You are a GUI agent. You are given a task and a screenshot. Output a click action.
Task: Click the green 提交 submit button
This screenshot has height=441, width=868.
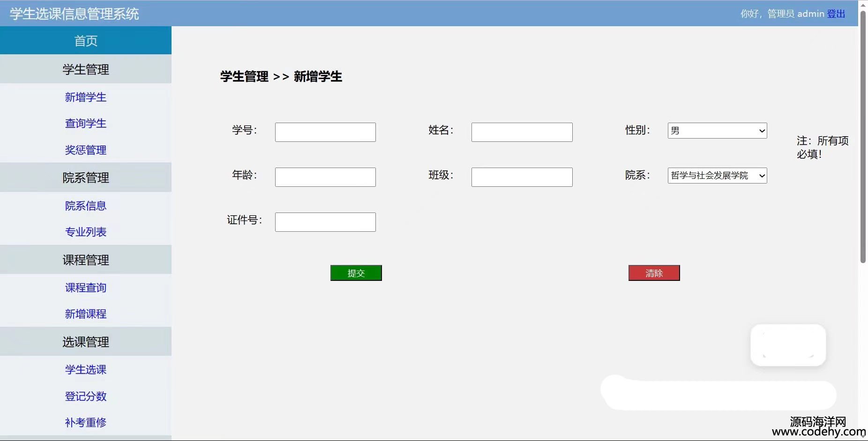coord(356,273)
